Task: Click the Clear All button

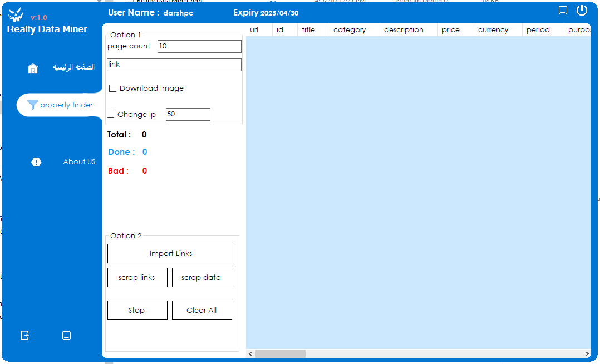Action: tap(201, 310)
